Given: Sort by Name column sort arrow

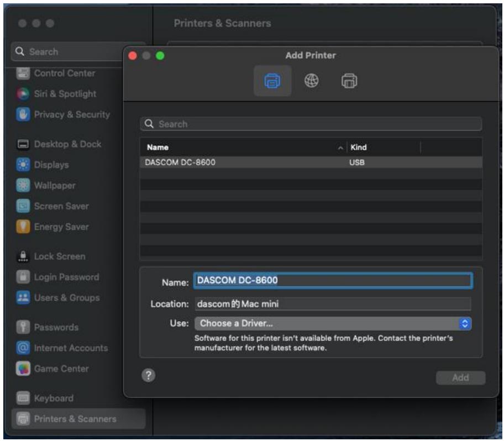Looking at the screenshot, I should (x=340, y=148).
